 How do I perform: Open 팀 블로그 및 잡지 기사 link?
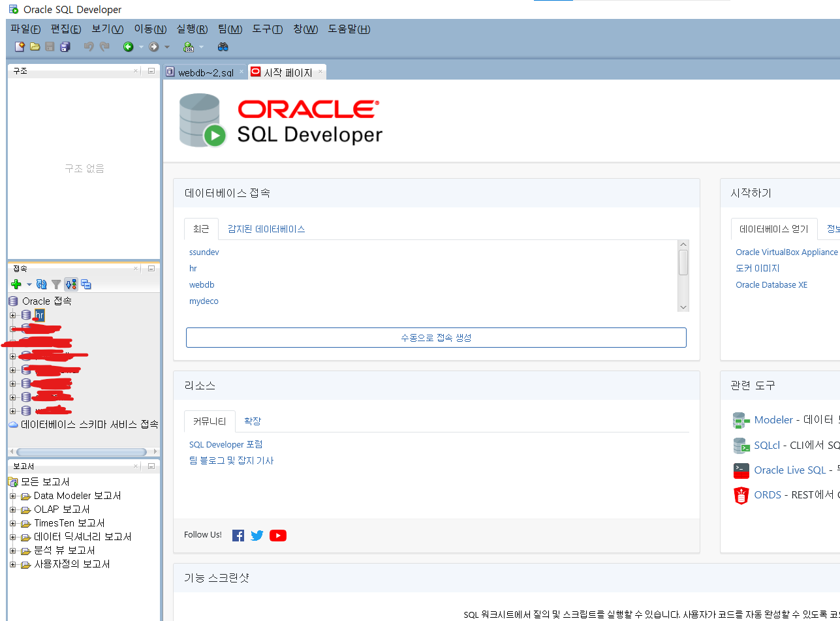tap(231, 461)
